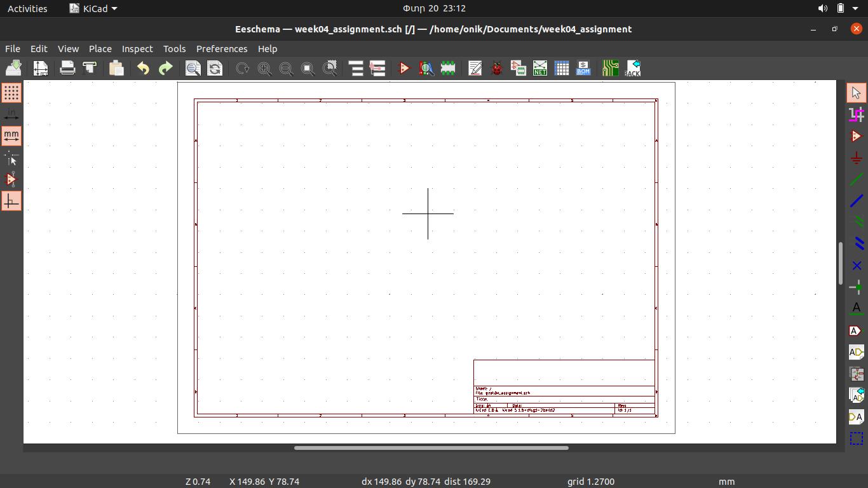The image size is (868, 488).
Task: Open Find and Replace
Action: click(215, 68)
